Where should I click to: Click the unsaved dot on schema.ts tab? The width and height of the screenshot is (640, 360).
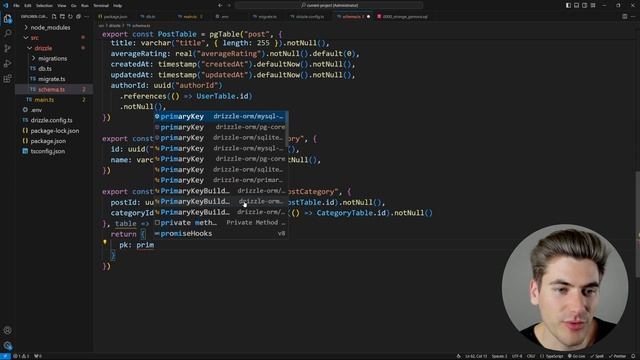point(368,17)
